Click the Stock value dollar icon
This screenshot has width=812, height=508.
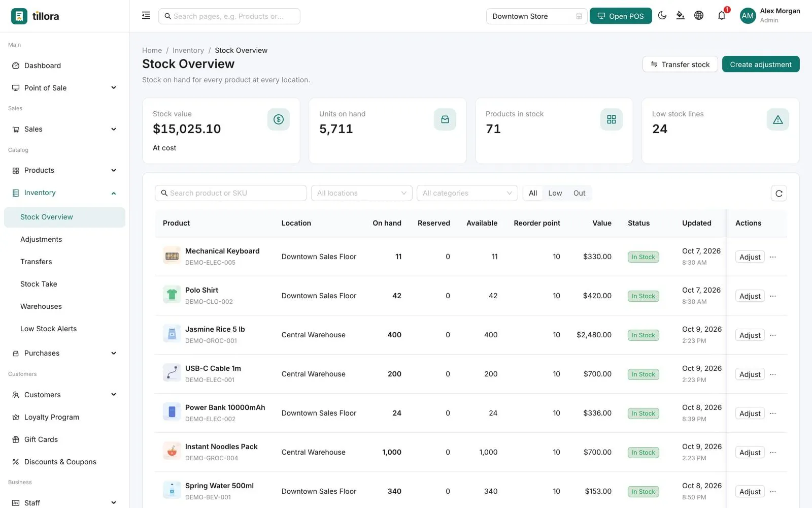pos(278,119)
